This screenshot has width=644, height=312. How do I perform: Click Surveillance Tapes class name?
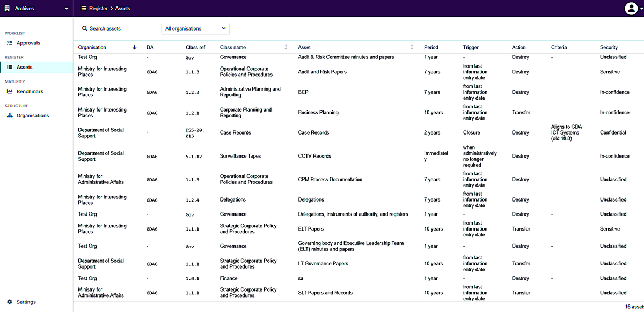pyautogui.click(x=241, y=156)
